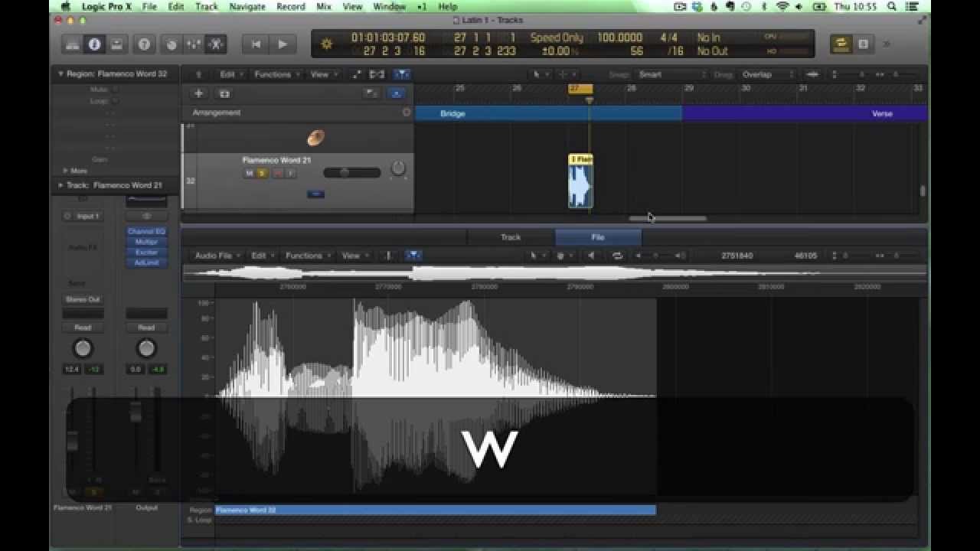Toggle cycle button in audio file editor

617,256
